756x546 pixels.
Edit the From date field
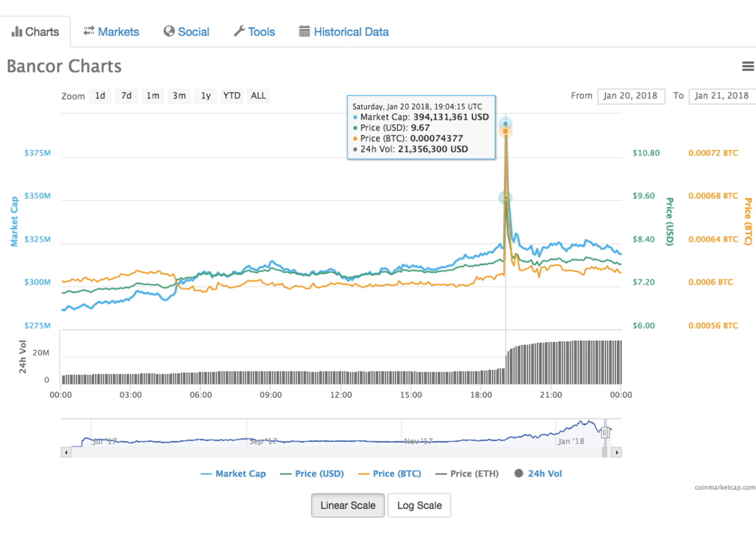point(631,96)
